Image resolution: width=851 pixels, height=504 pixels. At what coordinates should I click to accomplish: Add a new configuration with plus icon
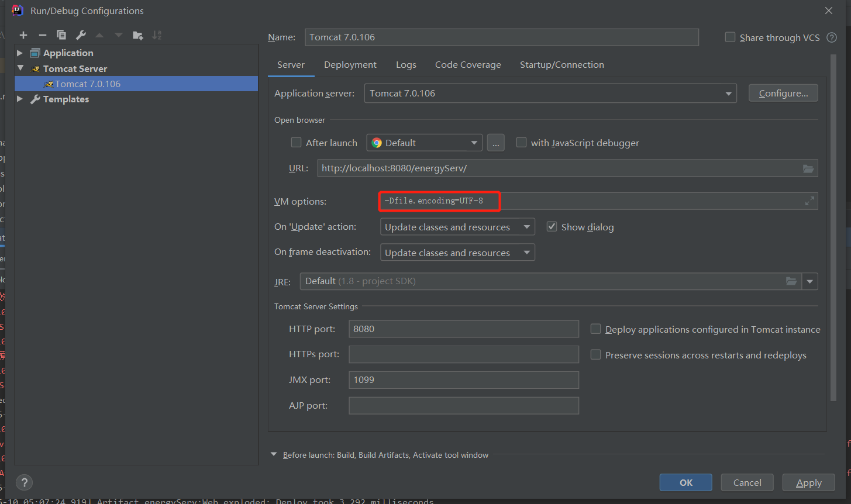(x=23, y=36)
